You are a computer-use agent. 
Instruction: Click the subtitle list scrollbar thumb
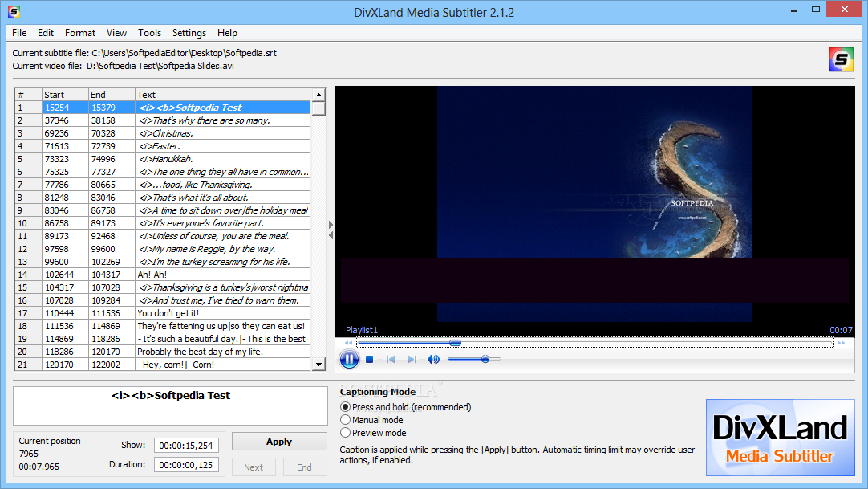(318, 108)
